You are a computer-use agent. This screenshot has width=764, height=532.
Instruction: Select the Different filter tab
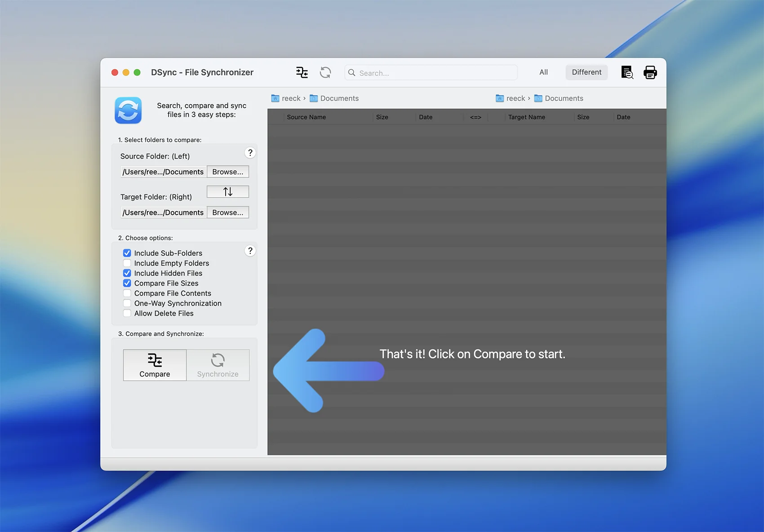pyautogui.click(x=586, y=72)
